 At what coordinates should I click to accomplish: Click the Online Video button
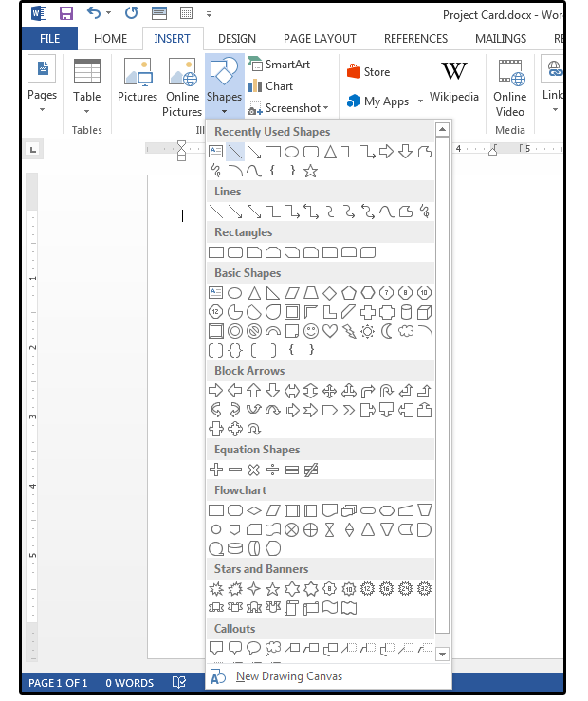(510, 87)
